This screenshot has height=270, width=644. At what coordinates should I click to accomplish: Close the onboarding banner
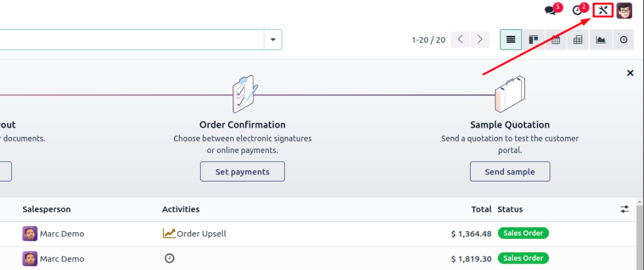pos(630,73)
